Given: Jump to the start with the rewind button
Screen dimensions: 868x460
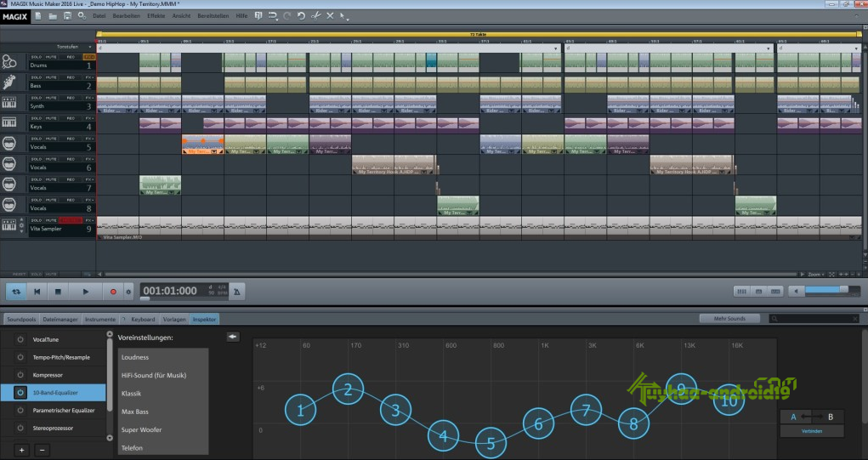Looking at the screenshot, I should pyautogui.click(x=37, y=292).
